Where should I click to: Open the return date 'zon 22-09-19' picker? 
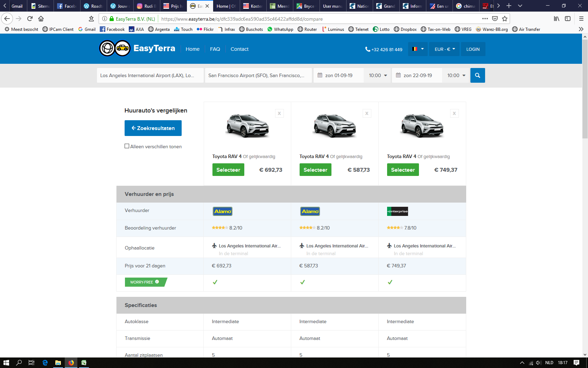(417, 75)
